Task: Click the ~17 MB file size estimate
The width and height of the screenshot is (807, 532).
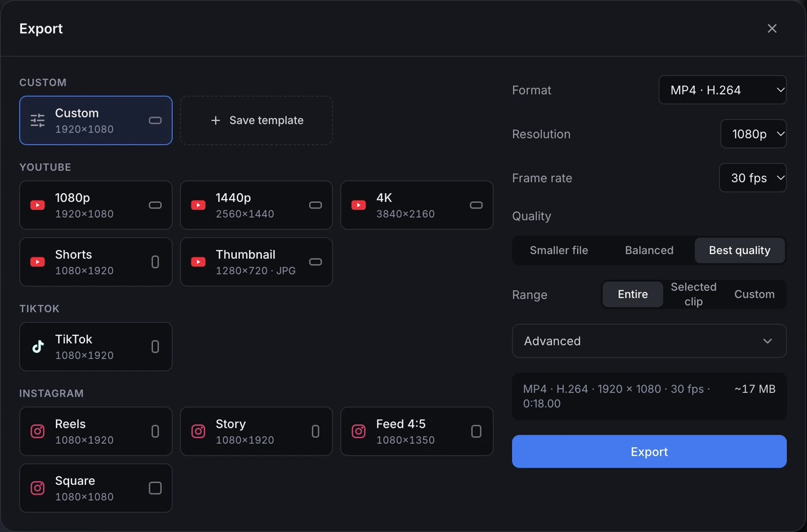Action: (755, 389)
